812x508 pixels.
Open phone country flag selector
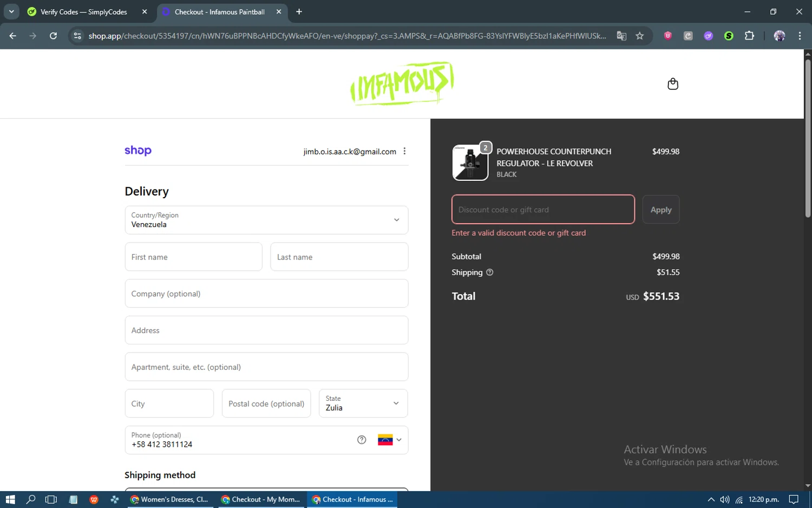(x=389, y=440)
